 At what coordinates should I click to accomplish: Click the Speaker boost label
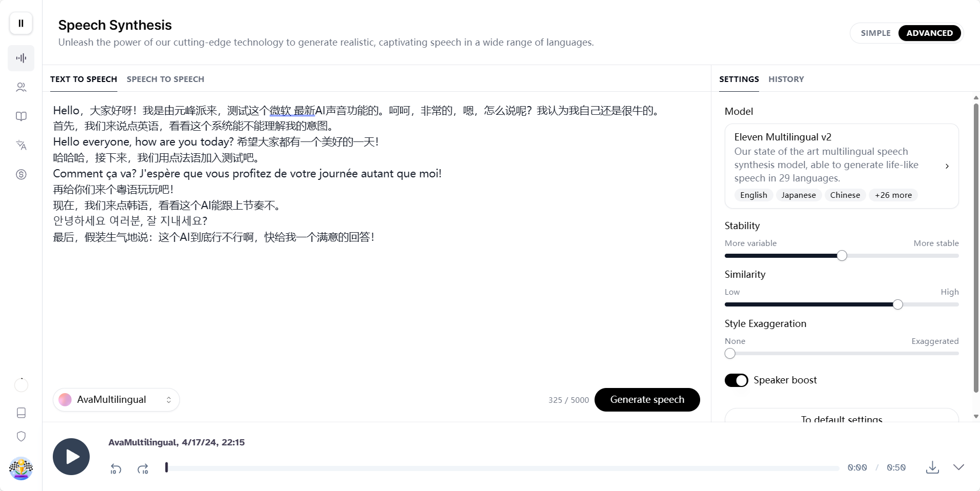point(785,380)
